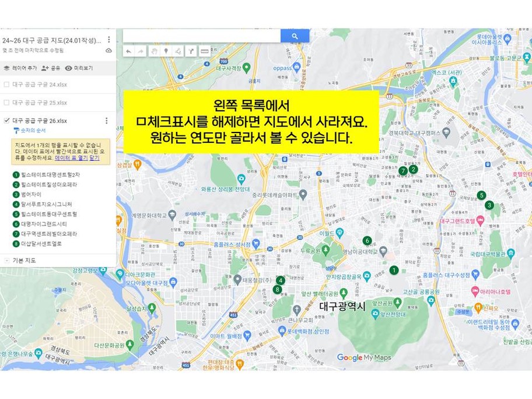Screen dimensions: 532x399
Task: Select the measure distances ruler tool
Action: click(x=204, y=51)
